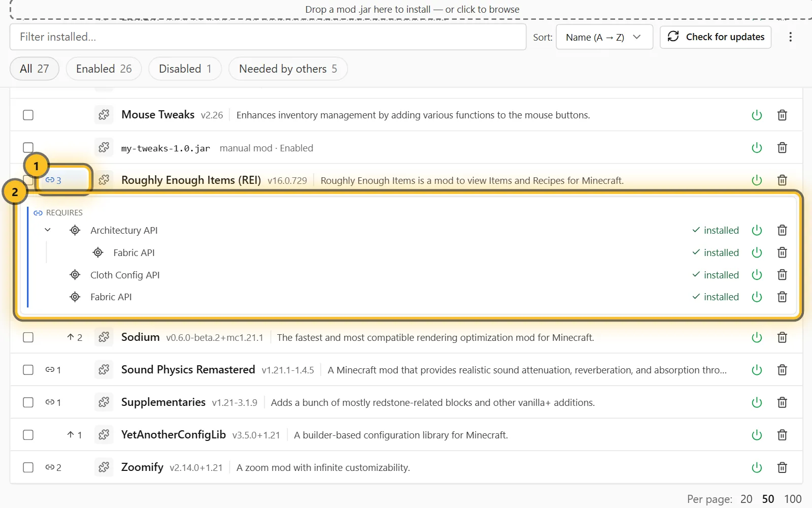Click Zoomify puzzle piece icon
The width and height of the screenshot is (812, 508).
(x=104, y=467)
